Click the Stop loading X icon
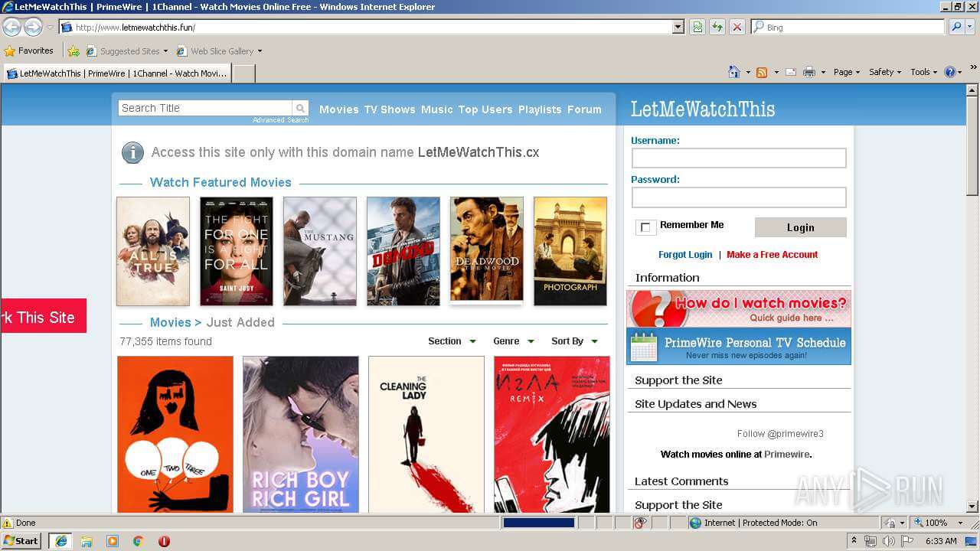This screenshot has height=551, width=980. tap(737, 28)
